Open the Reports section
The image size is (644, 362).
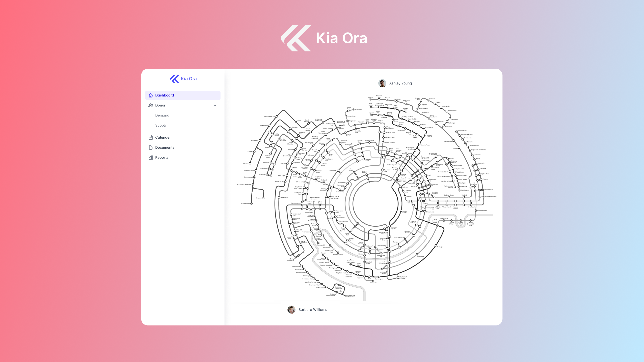coord(162,158)
